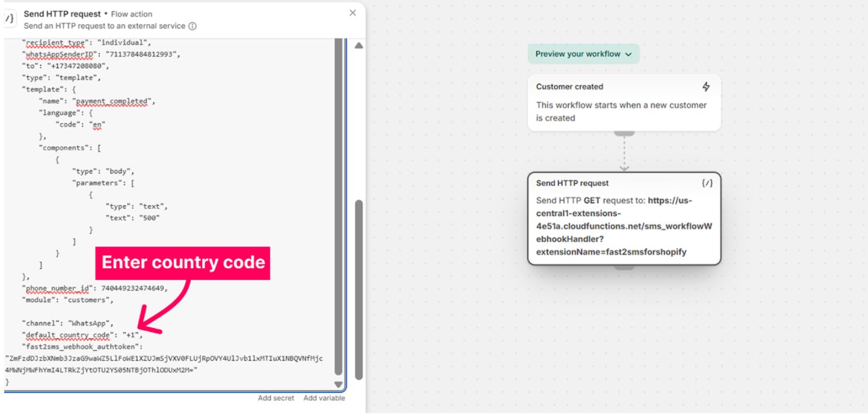Select the Customer created trigger card
868x414 pixels.
624,103
